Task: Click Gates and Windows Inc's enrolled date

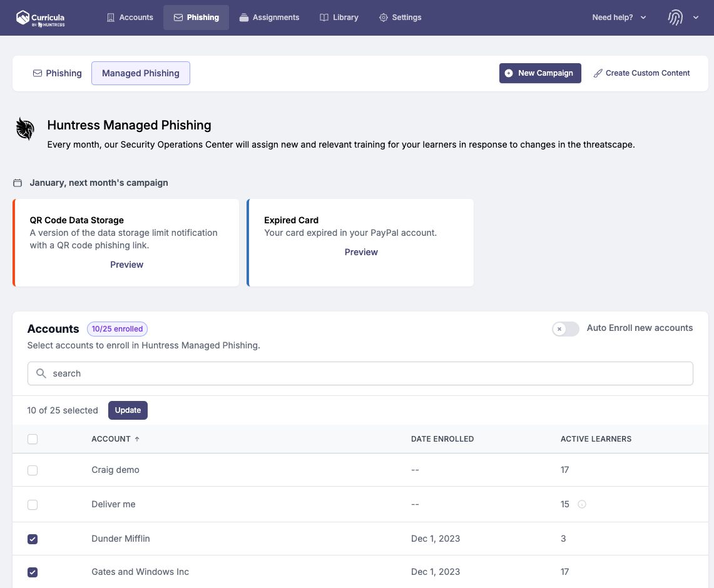Action: [436, 572]
